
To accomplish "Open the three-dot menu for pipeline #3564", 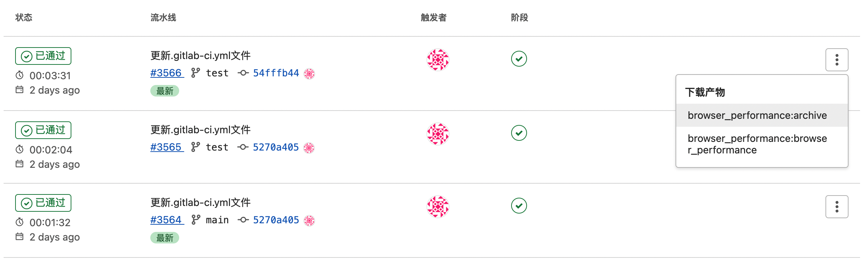I will click(x=836, y=207).
